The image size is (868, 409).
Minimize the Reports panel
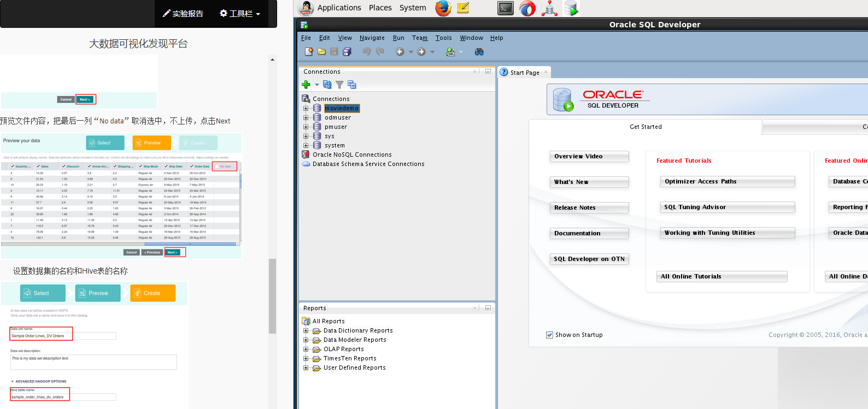(488, 308)
